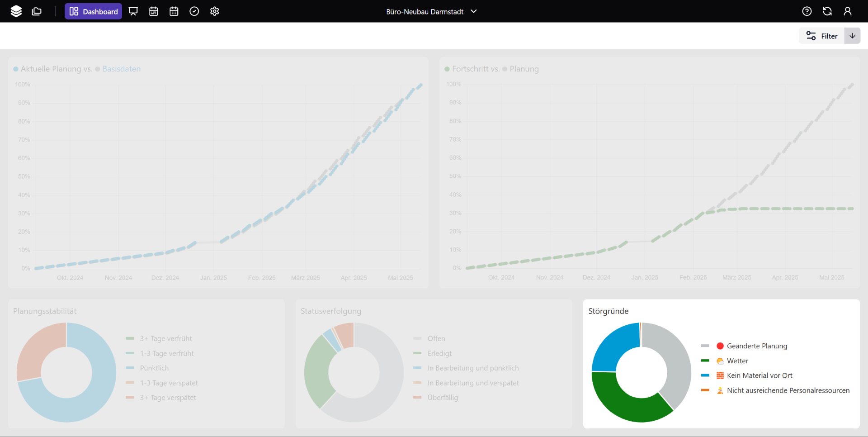
Task: Select the Dashboard tab
Action: (94, 11)
